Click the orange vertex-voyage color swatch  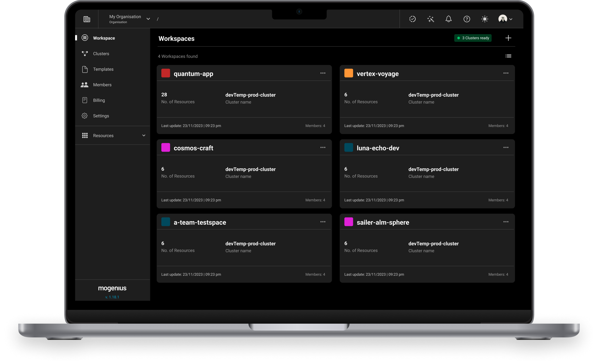click(x=349, y=73)
